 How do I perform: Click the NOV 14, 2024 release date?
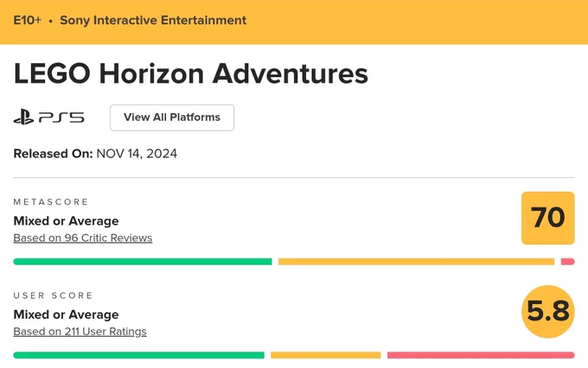coord(137,154)
